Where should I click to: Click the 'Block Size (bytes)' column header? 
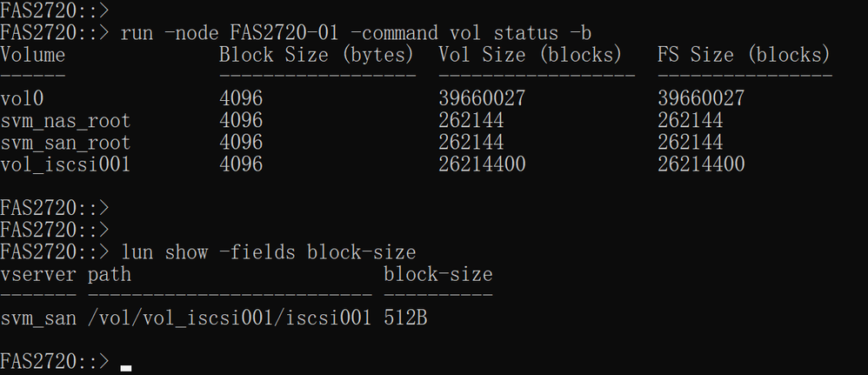316,55
